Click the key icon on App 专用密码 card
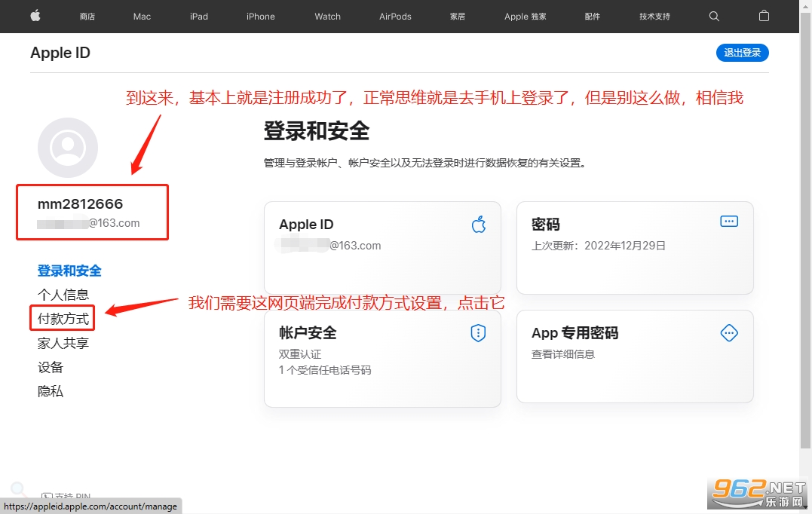The height and width of the screenshot is (514, 812). coord(728,332)
